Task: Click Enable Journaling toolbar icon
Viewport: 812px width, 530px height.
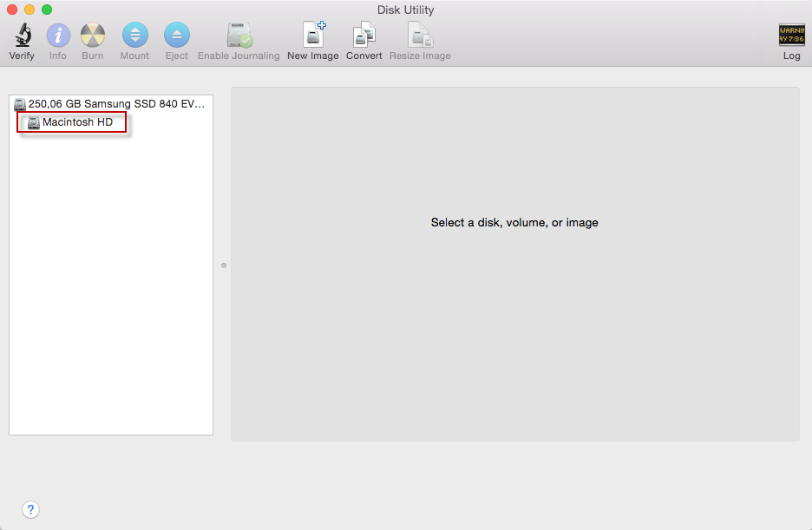Action: (x=239, y=36)
